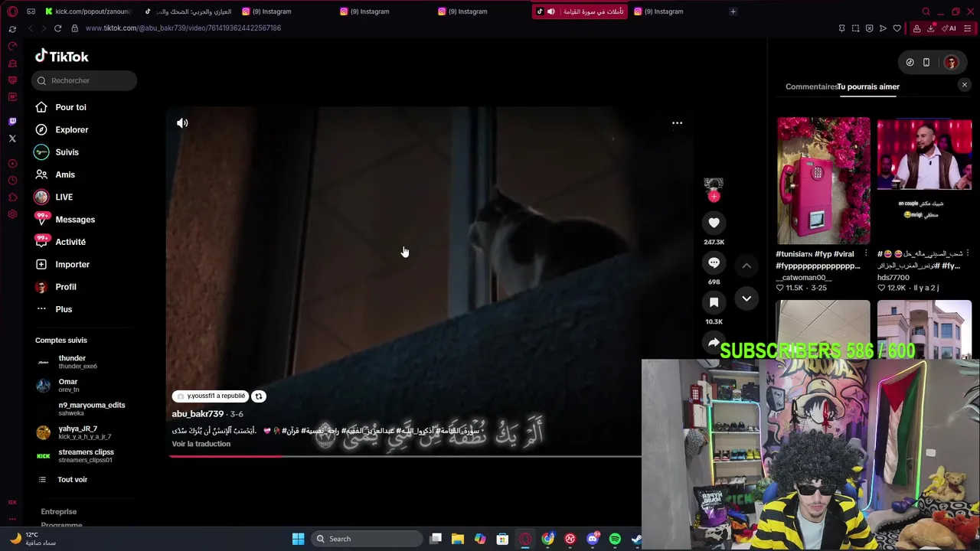Open streamers clipss account
The height and width of the screenshot is (551, 980).
(86, 456)
